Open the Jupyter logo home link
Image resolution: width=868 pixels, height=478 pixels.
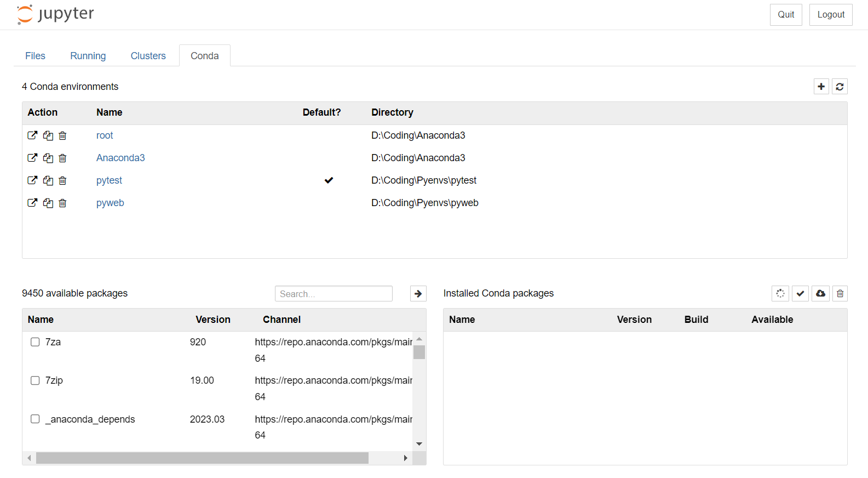55,14
